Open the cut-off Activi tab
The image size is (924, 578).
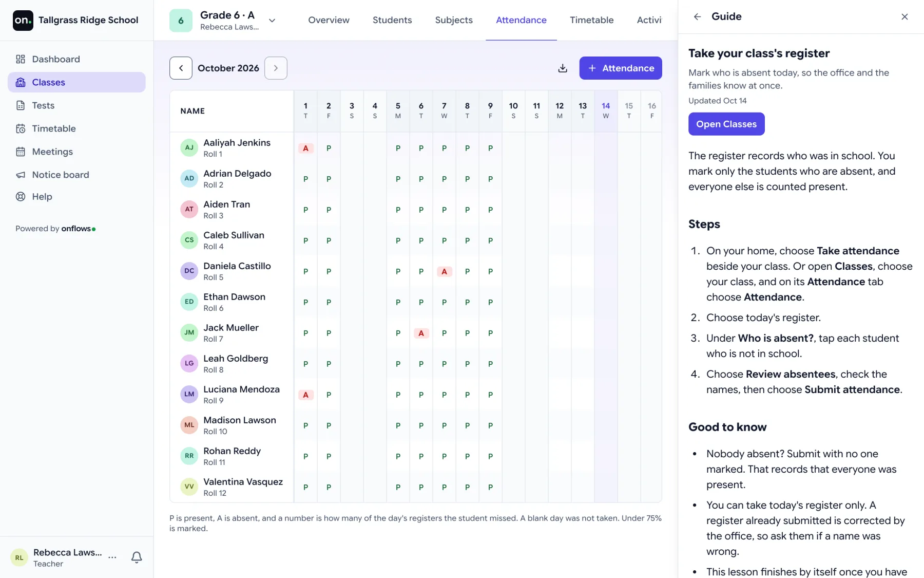click(x=649, y=20)
